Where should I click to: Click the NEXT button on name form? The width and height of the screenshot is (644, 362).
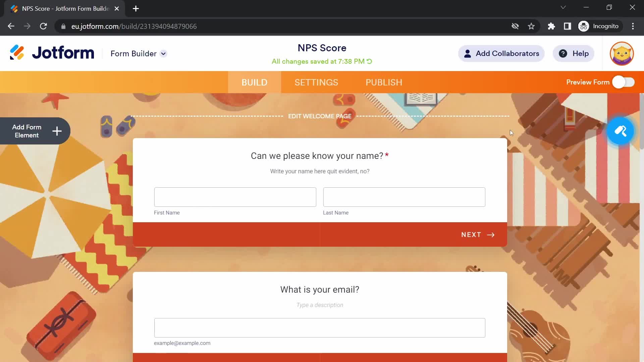coord(478,234)
